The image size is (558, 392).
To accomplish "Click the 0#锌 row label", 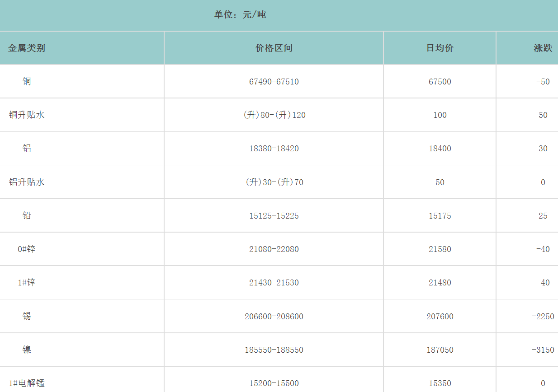I will (27, 249).
